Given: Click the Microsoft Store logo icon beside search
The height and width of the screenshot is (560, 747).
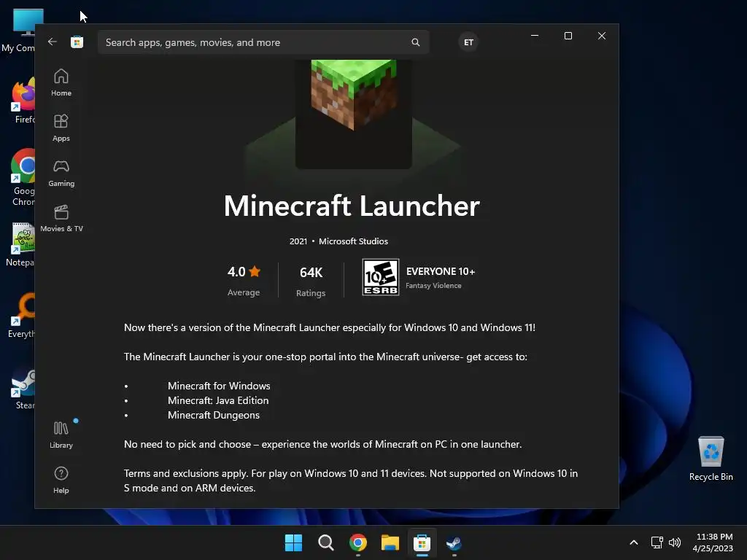Looking at the screenshot, I should 77,42.
